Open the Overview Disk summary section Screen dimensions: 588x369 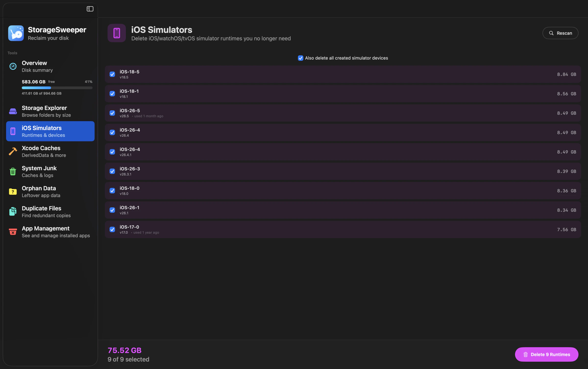coord(50,66)
